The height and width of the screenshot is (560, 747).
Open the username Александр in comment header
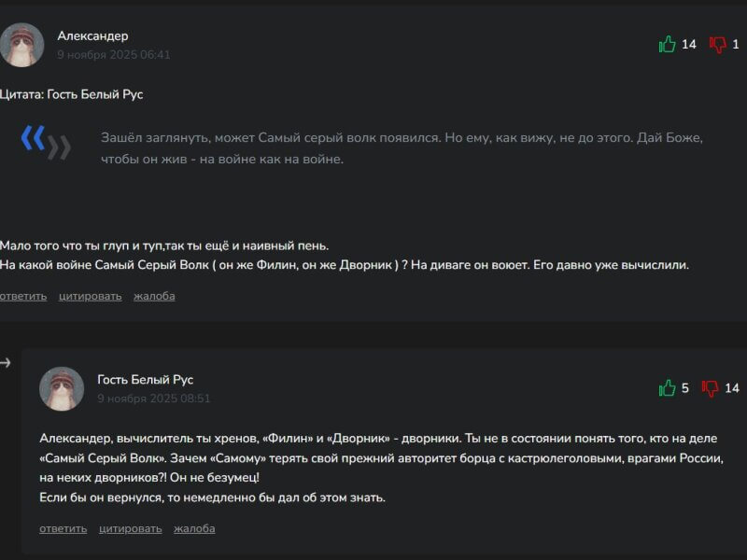[x=92, y=35]
